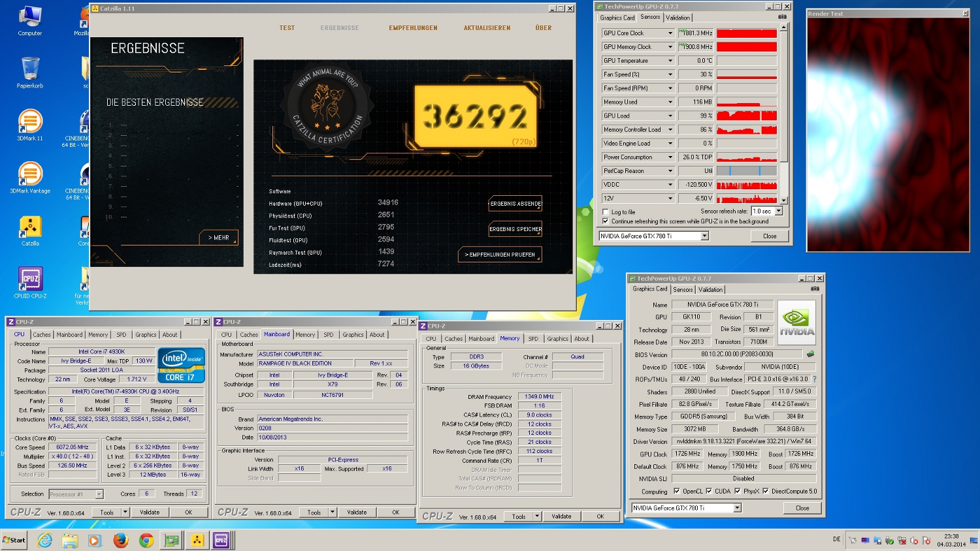Open the CPUID CPU-Z desktop shortcut
The height and width of the screenshot is (551, 980).
coord(30,283)
